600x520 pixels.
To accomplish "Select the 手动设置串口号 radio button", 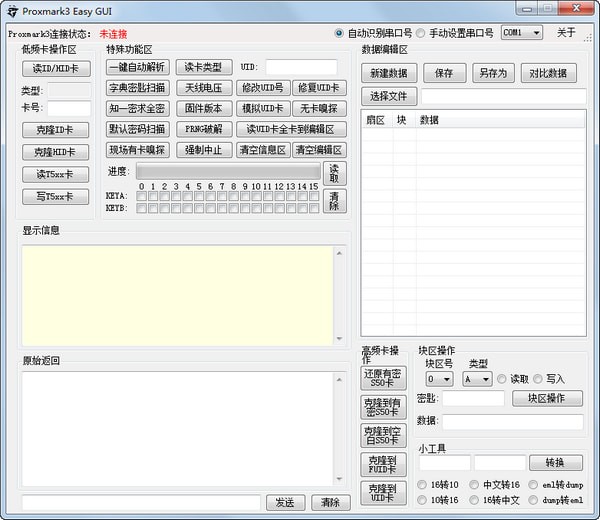I will pos(421,33).
